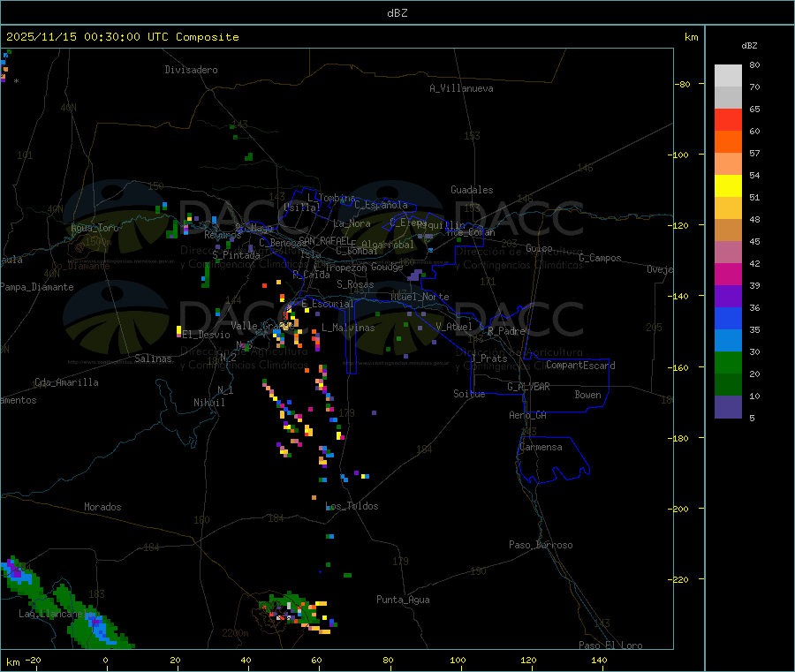The width and height of the screenshot is (795, 672).
Task: Select the 'Bowen' map label
Action: pyautogui.click(x=588, y=395)
